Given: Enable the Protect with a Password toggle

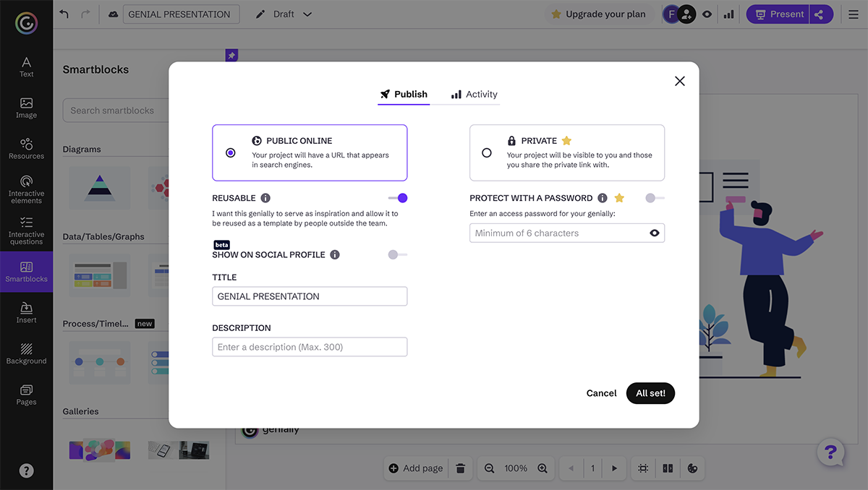Looking at the screenshot, I should 655,198.
